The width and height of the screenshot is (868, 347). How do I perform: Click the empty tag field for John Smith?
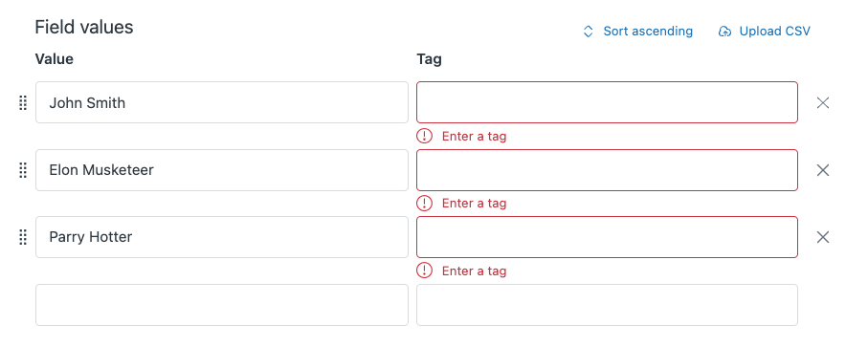click(x=608, y=103)
